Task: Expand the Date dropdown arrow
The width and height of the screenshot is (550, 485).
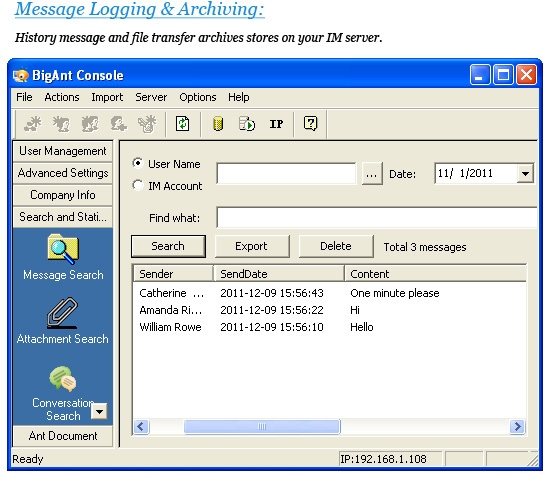Action: point(525,173)
